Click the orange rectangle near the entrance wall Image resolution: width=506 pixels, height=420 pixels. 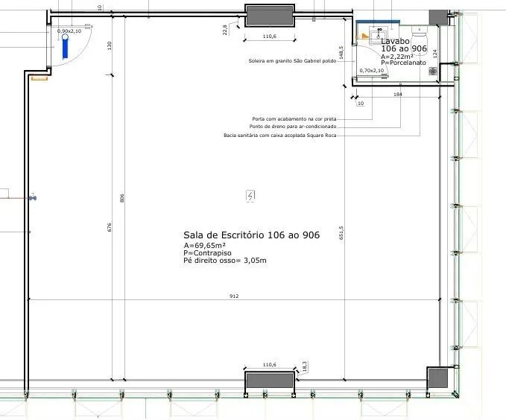click(x=39, y=78)
